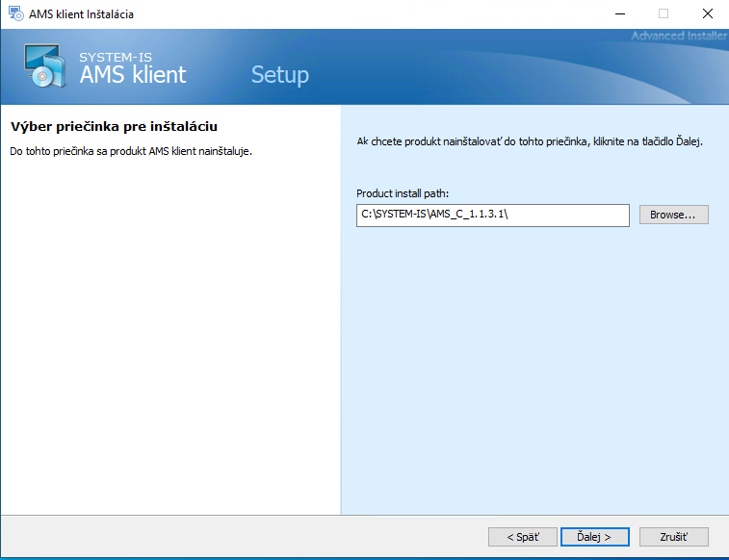Click the 'AMS klient Inštalácia' window title
Screen dimensions: 729x560
pyautogui.click(x=81, y=14)
